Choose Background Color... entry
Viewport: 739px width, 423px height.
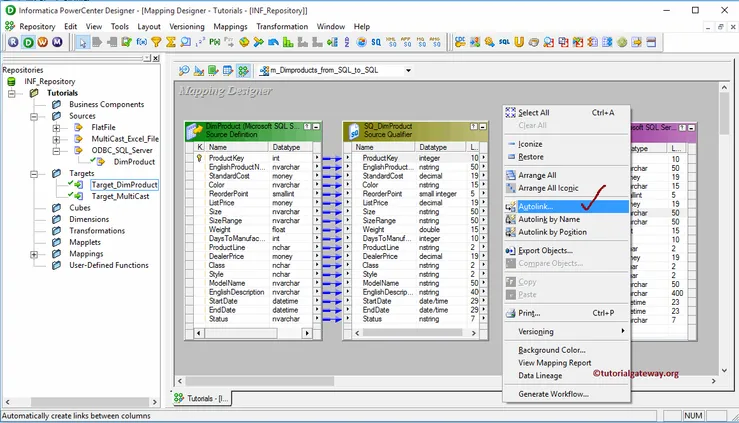pyautogui.click(x=567, y=350)
